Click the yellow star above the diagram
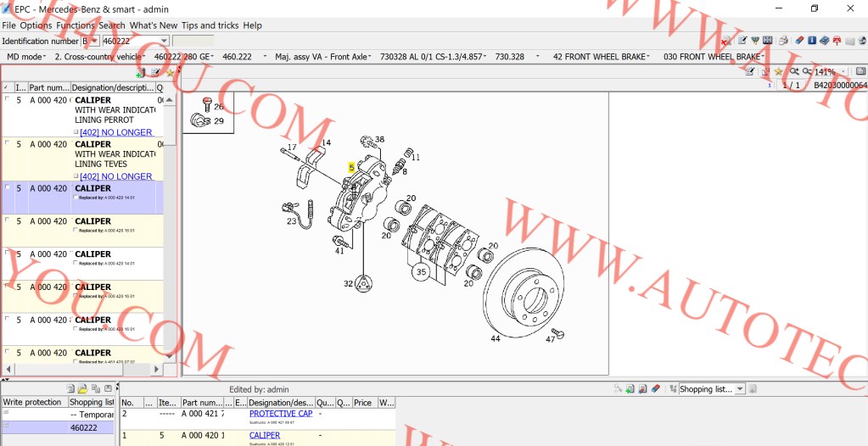This screenshot has width=868, height=446. 776,72
